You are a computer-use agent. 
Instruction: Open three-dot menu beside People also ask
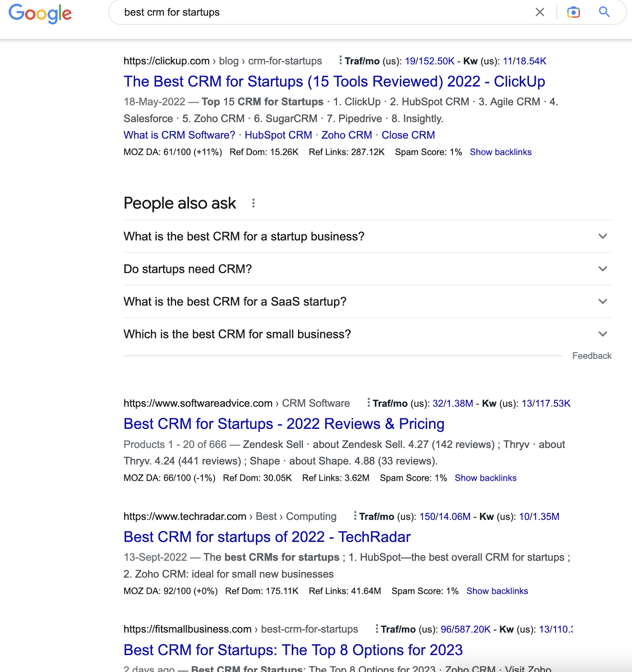[x=253, y=203]
